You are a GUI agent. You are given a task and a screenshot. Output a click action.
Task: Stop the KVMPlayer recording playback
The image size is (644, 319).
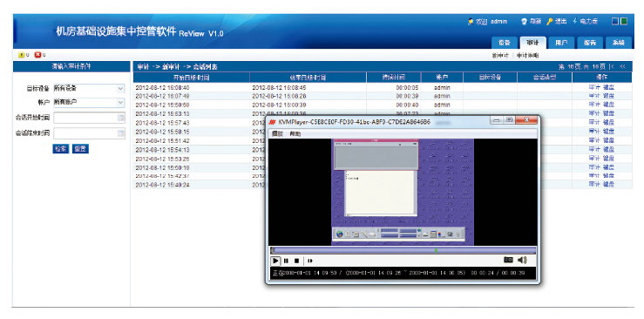[296, 261]
